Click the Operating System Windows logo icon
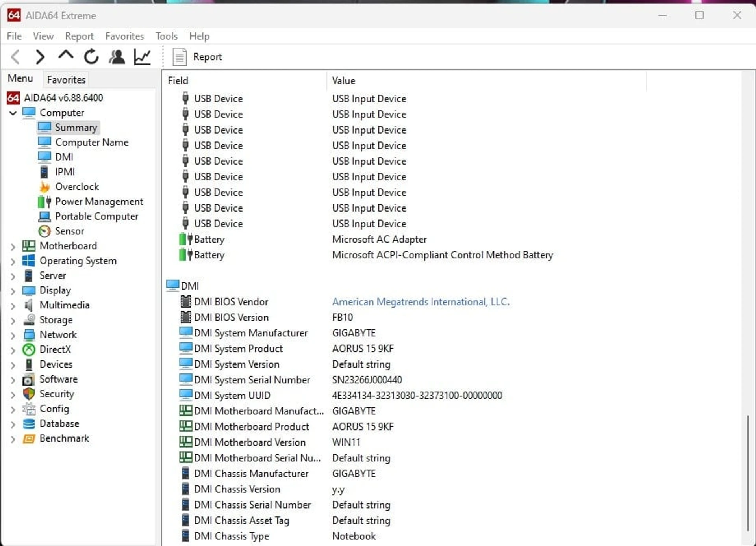756x546 pixels. click(x=29, y=261)
